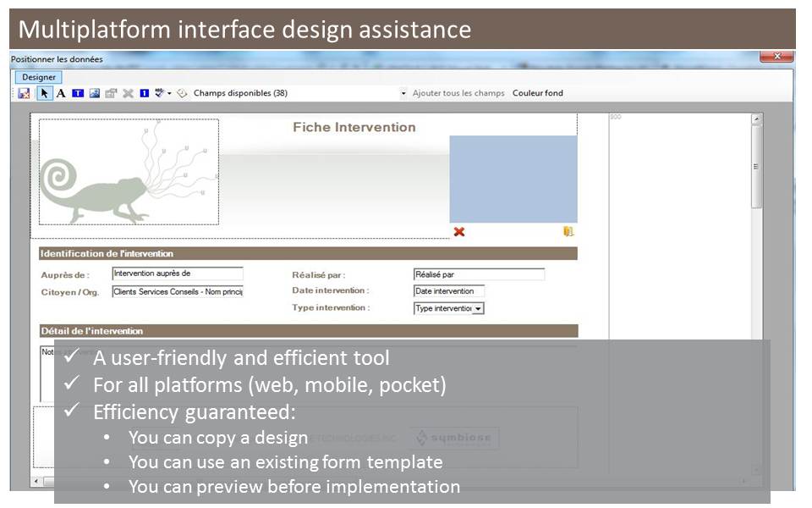Open dropdown arrow next to alignment tool
Screen dimensions: 812x508
pos(169,93)
